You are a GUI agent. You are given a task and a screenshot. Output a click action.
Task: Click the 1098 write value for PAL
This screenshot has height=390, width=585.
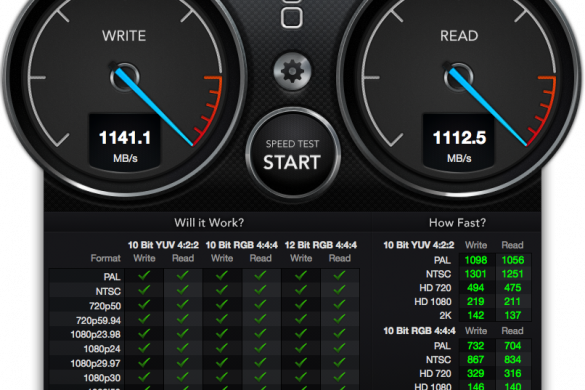[x=476, y=260]
